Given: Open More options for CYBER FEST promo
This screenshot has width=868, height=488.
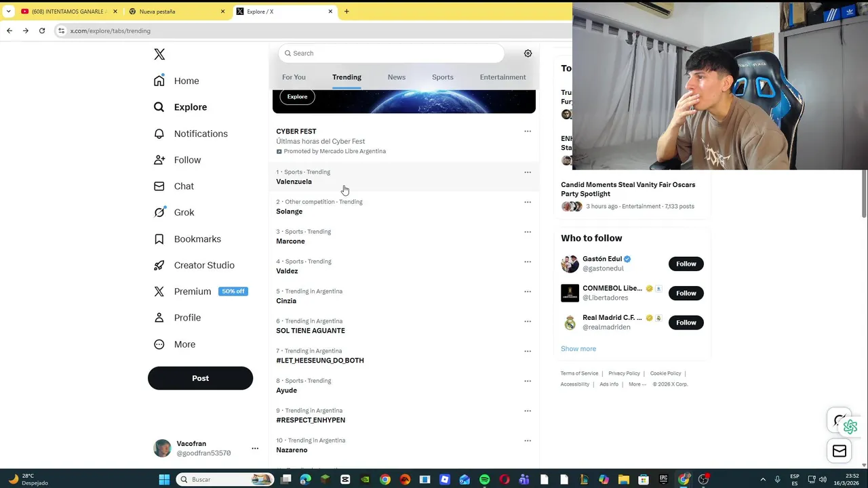Looking at the screenshot, I should [x=528, y=131].
